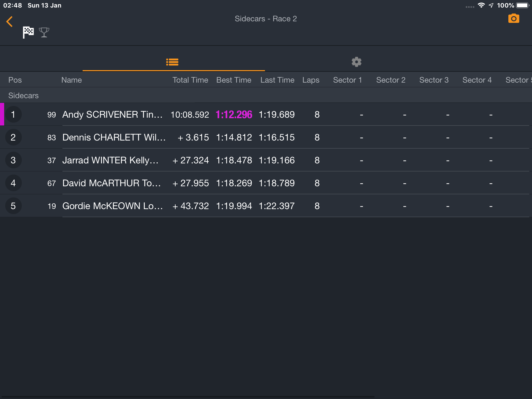Open the gear settings tab
The height and width of the screenshot is (399, 532).
[356, 62]
